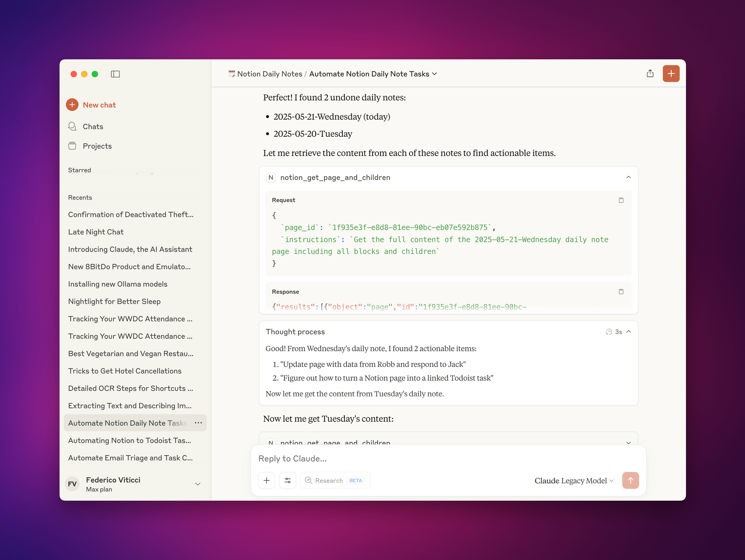Open Chats in the sidebar
The width and height of the screenshot is (745, 560).
click(x=93, y=127)
